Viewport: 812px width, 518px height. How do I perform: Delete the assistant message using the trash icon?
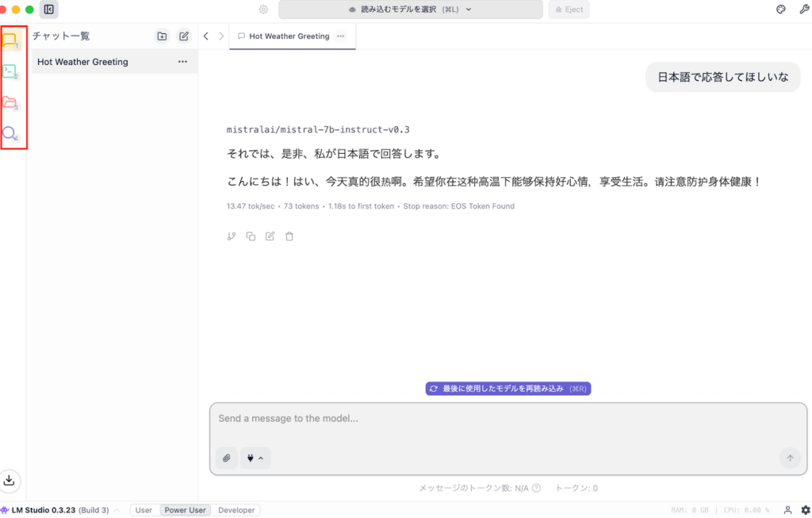pos(289,236)
